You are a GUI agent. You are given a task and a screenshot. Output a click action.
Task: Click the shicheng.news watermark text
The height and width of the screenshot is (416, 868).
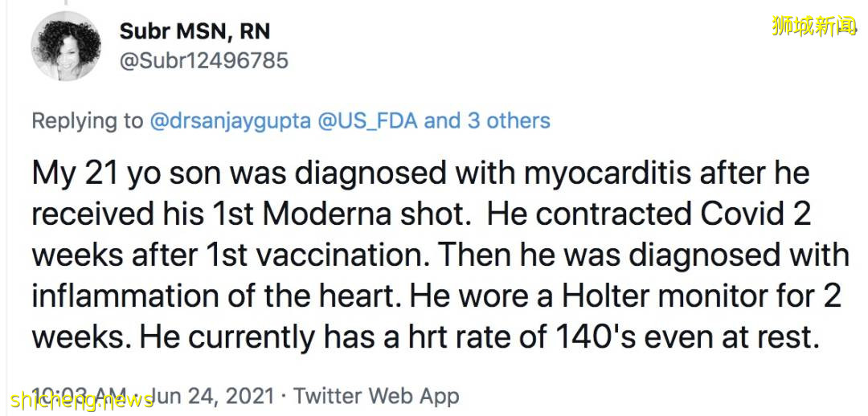[79, 399]
